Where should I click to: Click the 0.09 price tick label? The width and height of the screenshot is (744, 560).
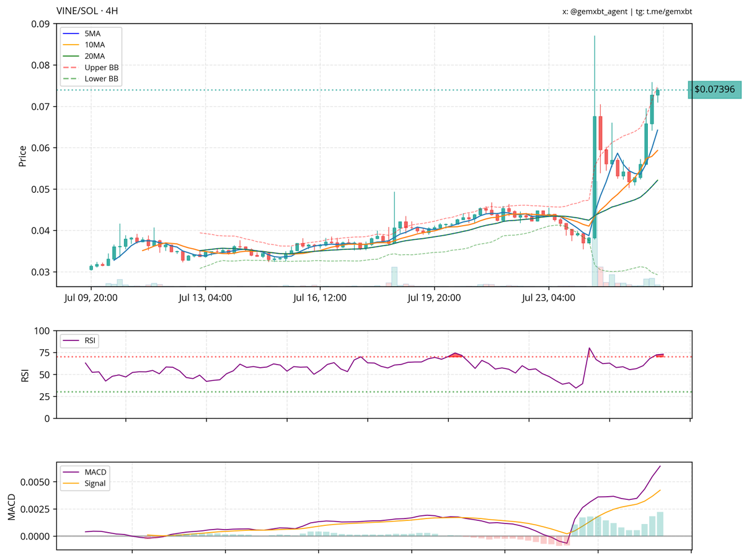click(x=41, y=24)
